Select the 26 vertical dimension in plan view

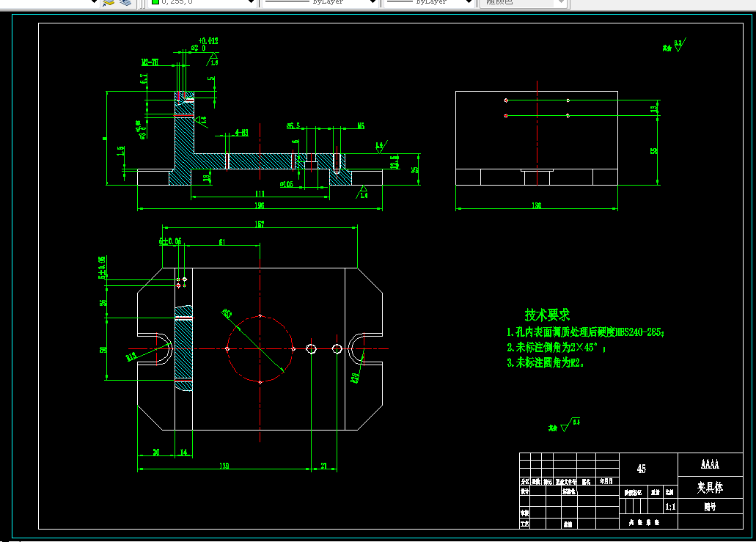(103, 303)
